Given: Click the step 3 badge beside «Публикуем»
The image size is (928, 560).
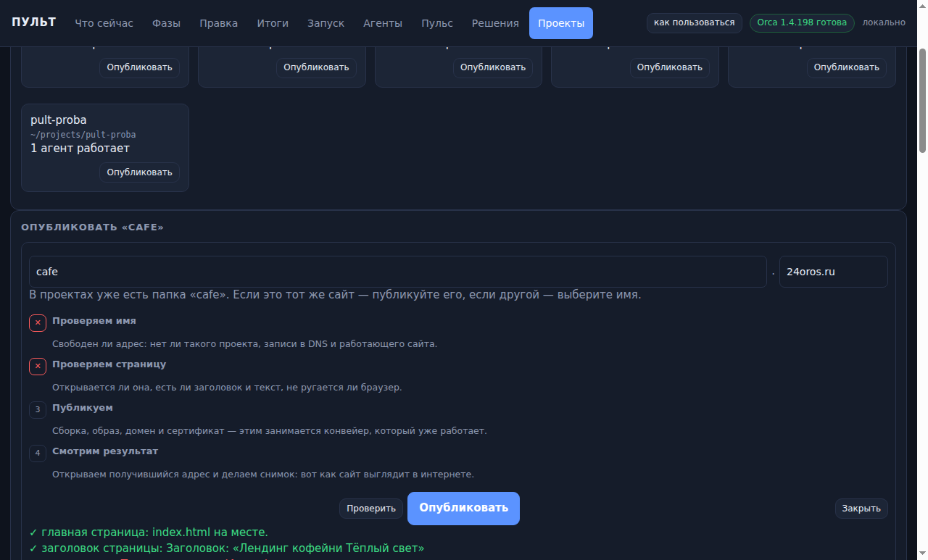Looking at the screenshot, I should [38, 410].
